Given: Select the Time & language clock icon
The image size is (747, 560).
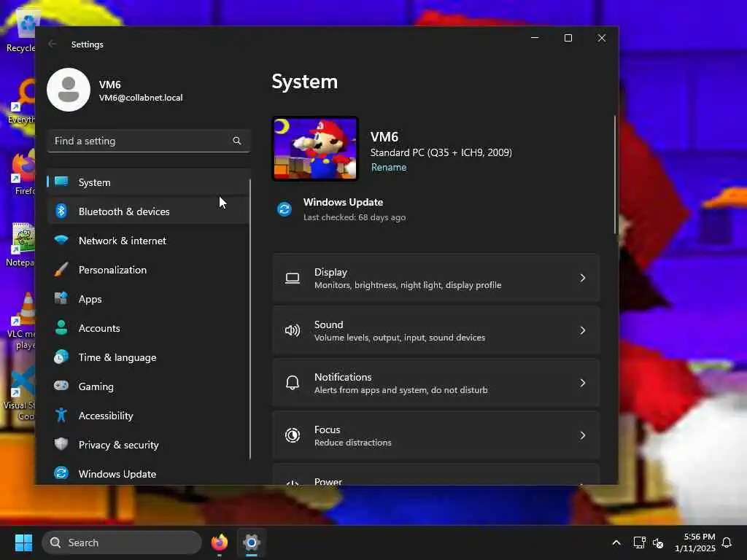Looking at the screenshot, I should coord(61,357).
